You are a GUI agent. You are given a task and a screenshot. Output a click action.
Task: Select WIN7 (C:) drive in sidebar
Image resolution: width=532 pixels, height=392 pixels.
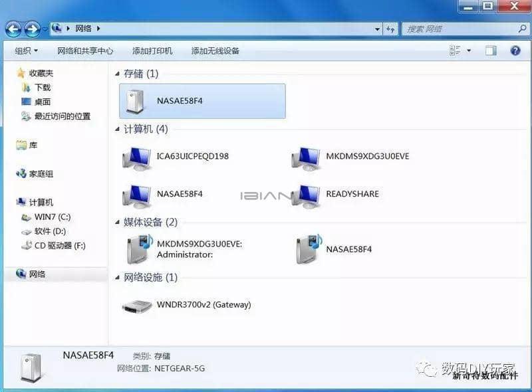(x=52, y=217)
